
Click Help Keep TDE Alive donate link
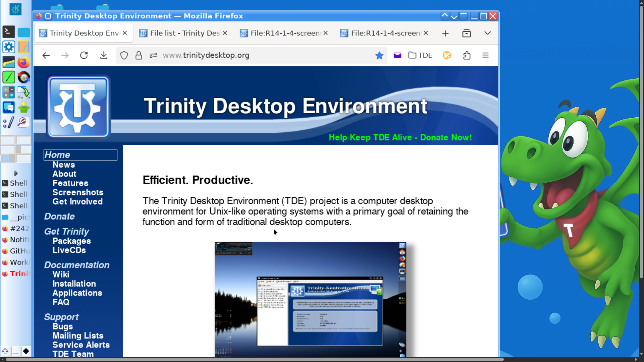point(400,137)
